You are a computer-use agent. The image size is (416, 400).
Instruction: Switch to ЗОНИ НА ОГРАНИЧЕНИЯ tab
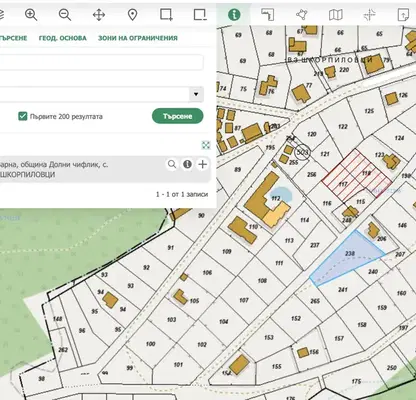138,38
